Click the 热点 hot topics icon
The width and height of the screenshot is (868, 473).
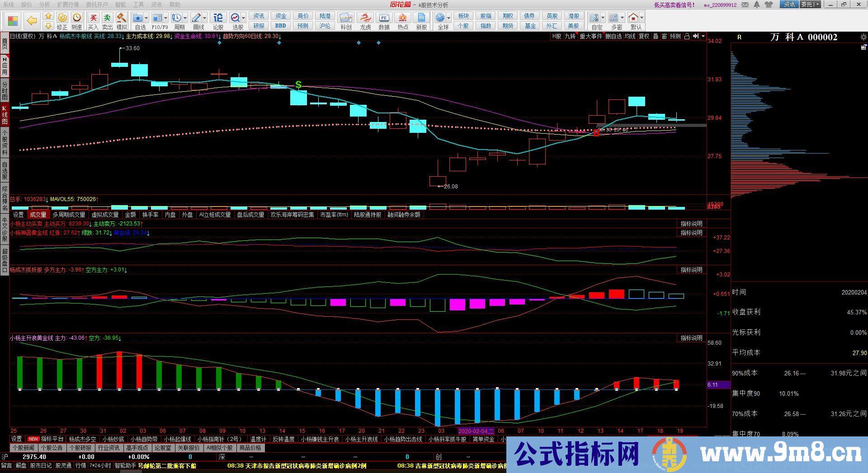click(x=402, y=19)
